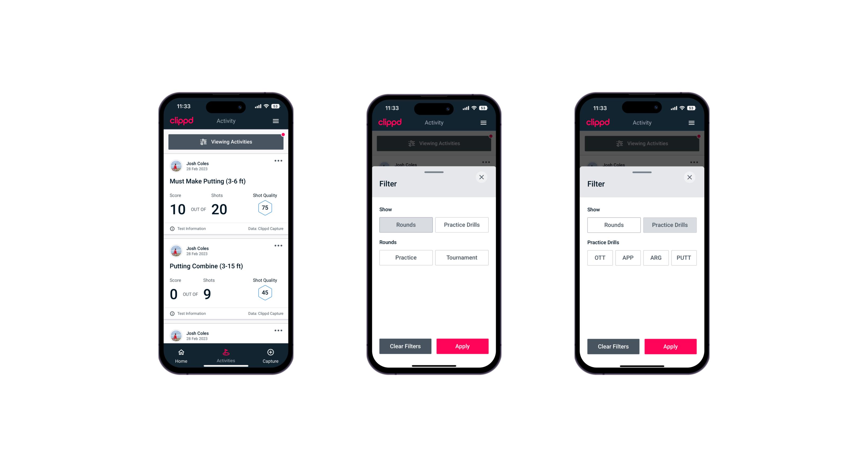Select the OTT practice drill filter
The height and width of the screenshot is (467, 868).
coord(601,258)
